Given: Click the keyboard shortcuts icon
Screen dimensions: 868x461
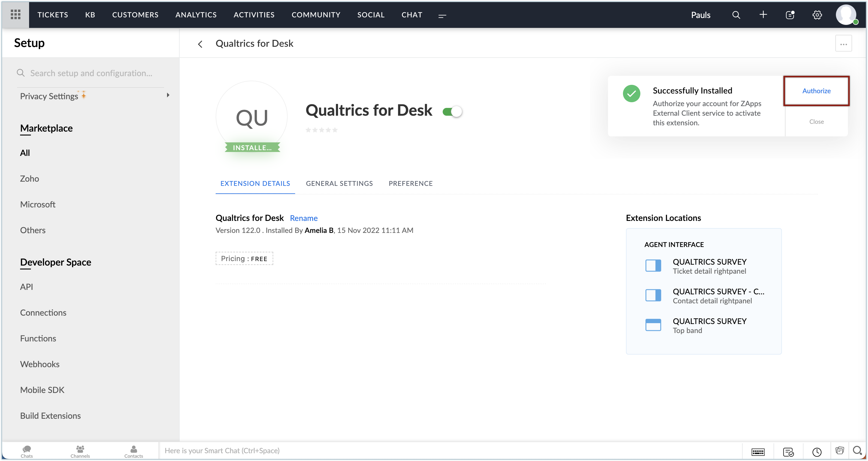Looking at the screenshot, I should point(758,452).
